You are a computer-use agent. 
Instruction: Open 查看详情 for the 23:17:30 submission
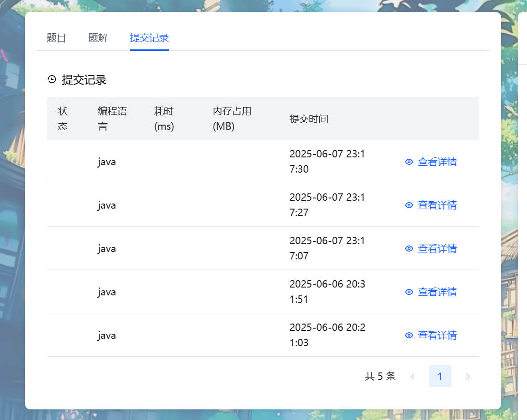coord(437,162)
